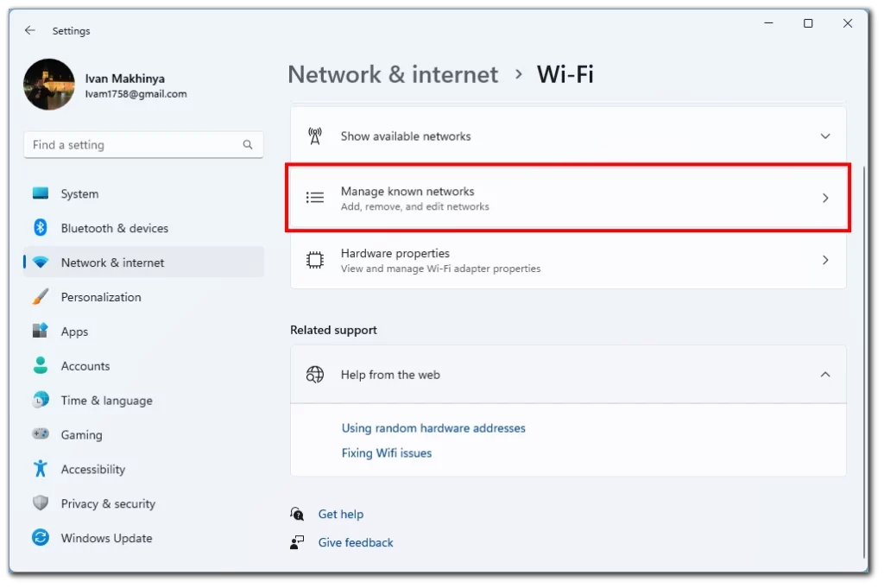Screen dimensions: 884x588
Task: Click the Privacy & security shield icon
Action: pos(41,503)
